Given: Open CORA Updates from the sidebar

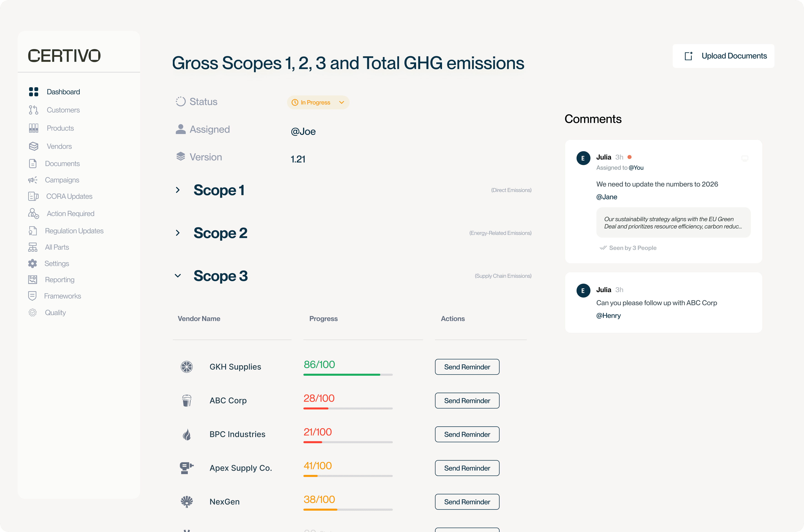Looking at the screenshot, I should [69, 196].
